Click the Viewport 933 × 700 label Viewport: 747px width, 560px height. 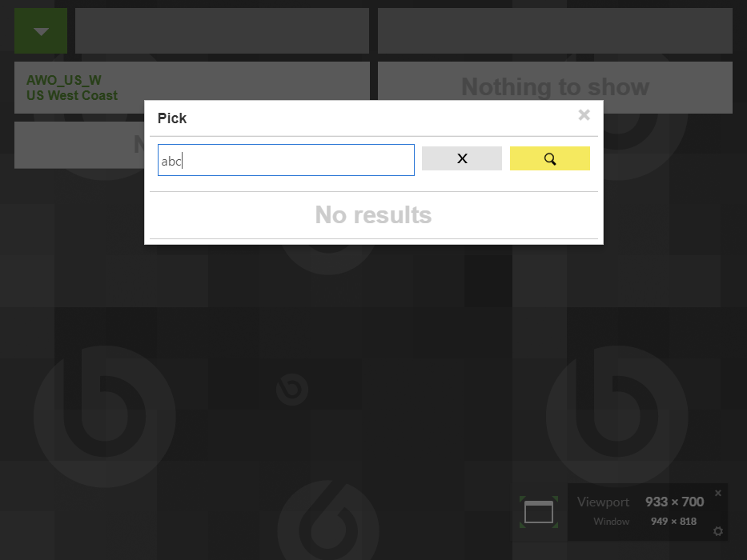pos(641,502)
